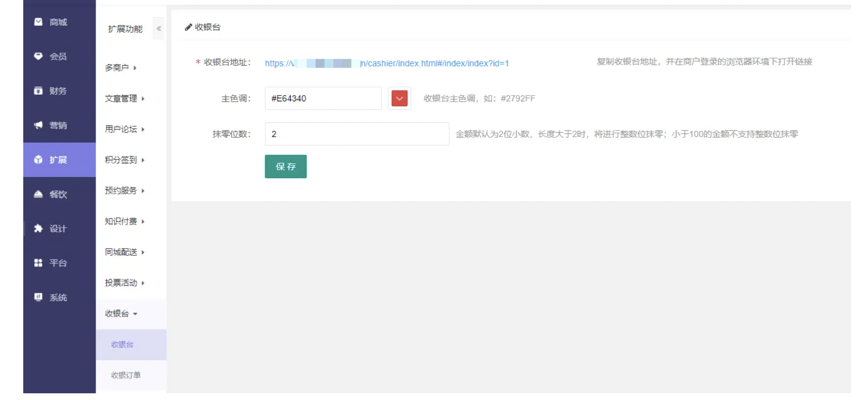The height and width of the screenshot is (400, 868).
Task: Collapse the 扩展功能 submenu panel
Action: (159, 29)
